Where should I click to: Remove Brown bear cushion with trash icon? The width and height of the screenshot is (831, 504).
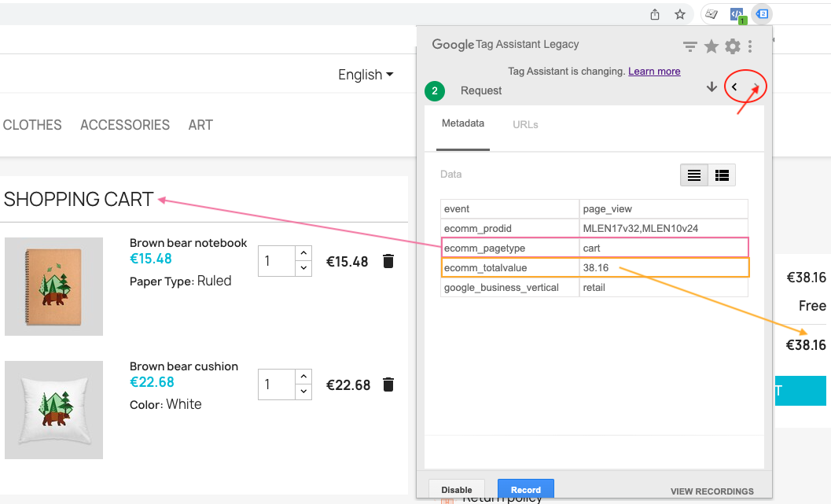(x=388, y=384)
